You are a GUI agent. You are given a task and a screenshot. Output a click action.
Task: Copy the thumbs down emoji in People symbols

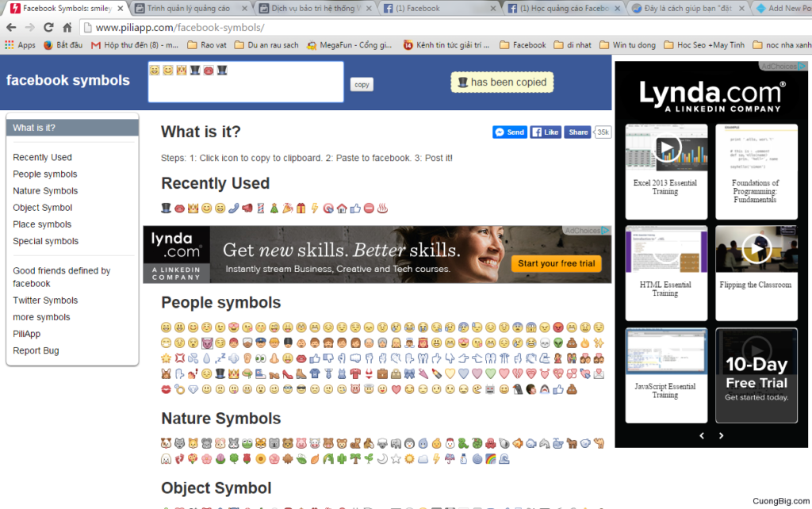coord(328,358)
